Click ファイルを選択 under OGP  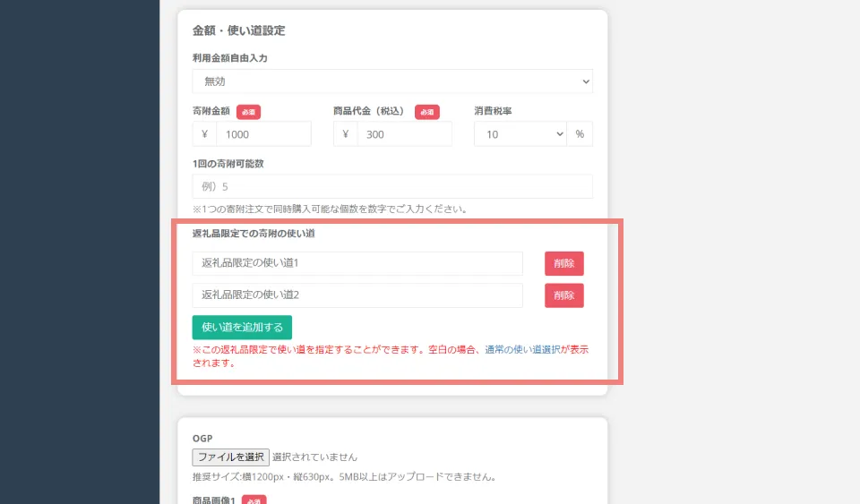[x=231, y=457]
